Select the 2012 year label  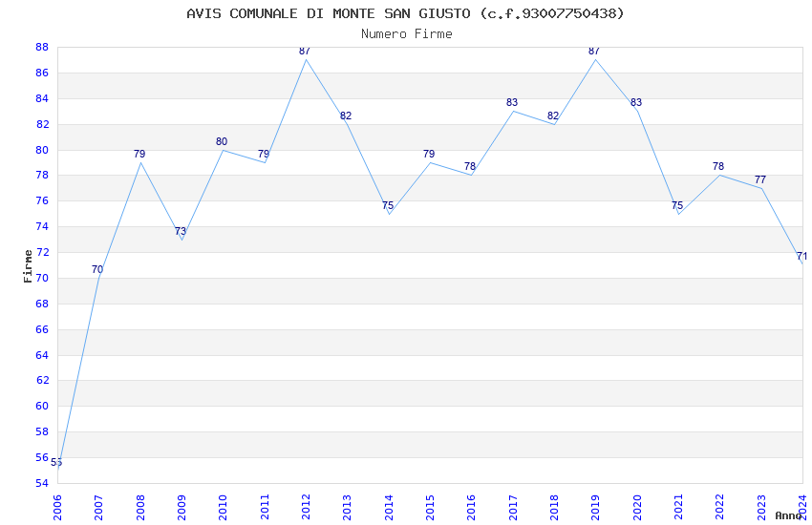click(306, 508)
